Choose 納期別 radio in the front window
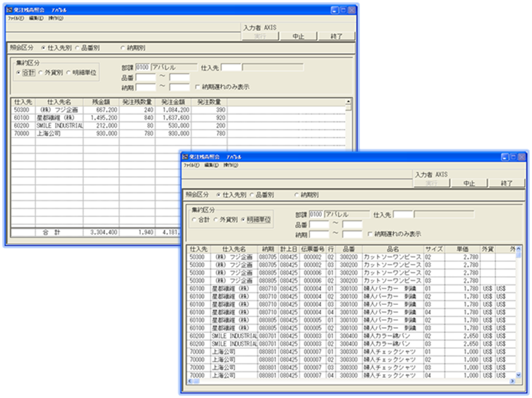 [297, 194]
